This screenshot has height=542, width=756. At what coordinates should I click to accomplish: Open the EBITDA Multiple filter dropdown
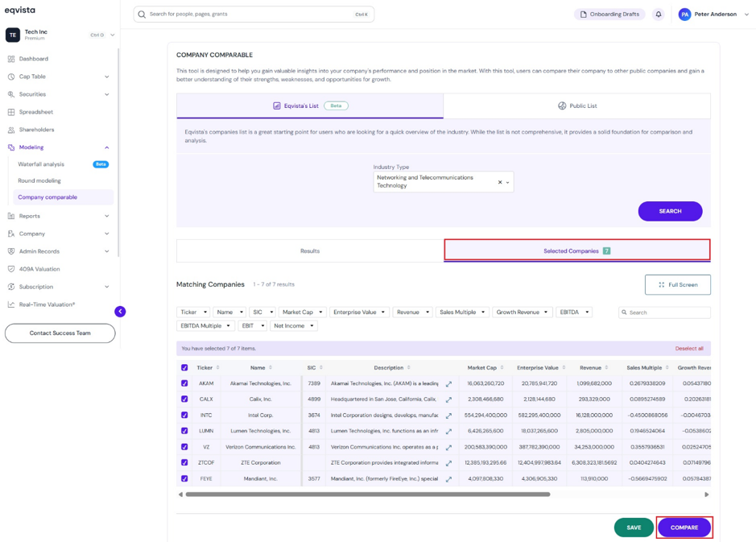(x=205, y=326)
